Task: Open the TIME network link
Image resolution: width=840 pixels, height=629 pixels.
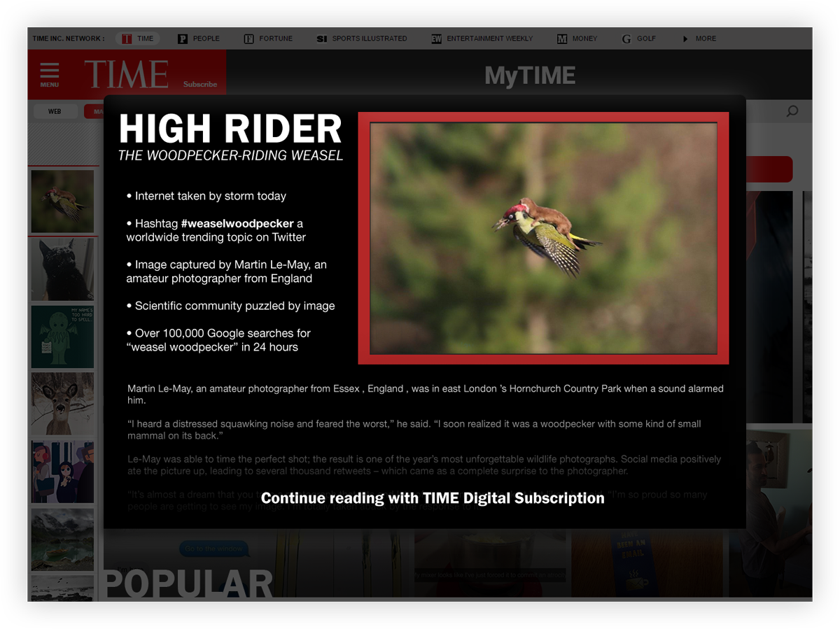Action: click(x=146, y=39)
